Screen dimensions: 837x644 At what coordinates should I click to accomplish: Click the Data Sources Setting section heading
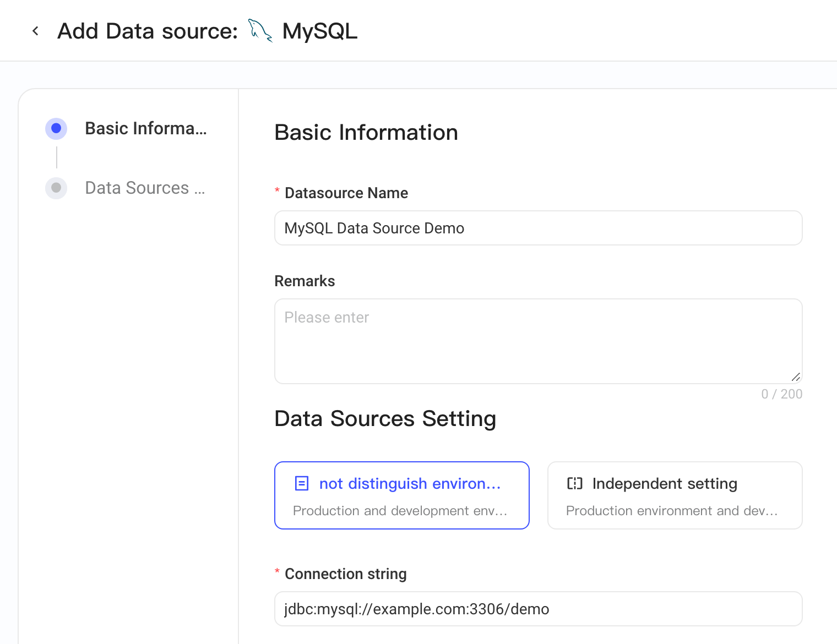(x=385, y=419)
